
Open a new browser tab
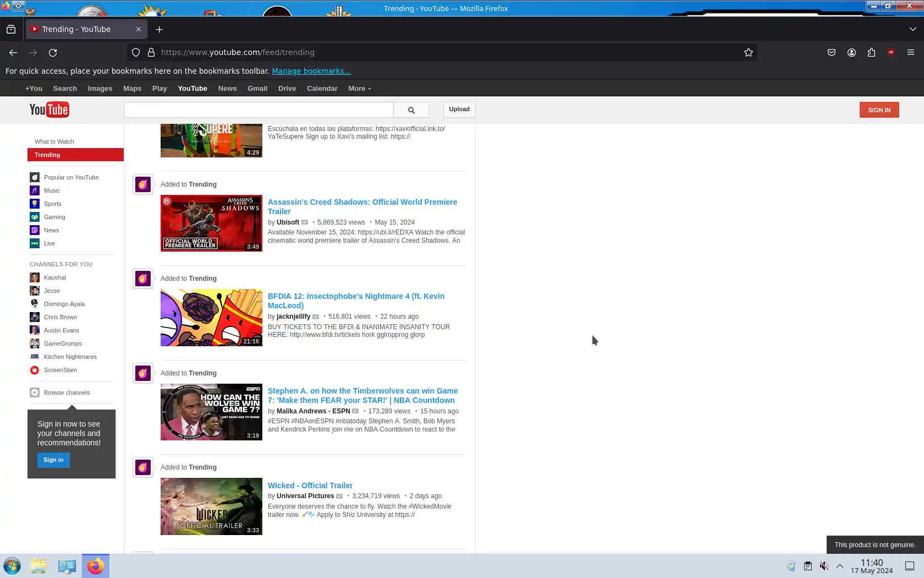point(159,29)
